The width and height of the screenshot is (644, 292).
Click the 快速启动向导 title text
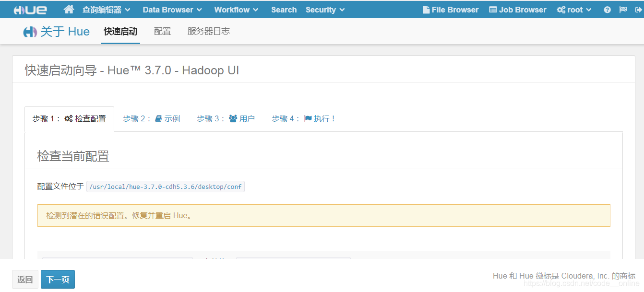point(132,70)
